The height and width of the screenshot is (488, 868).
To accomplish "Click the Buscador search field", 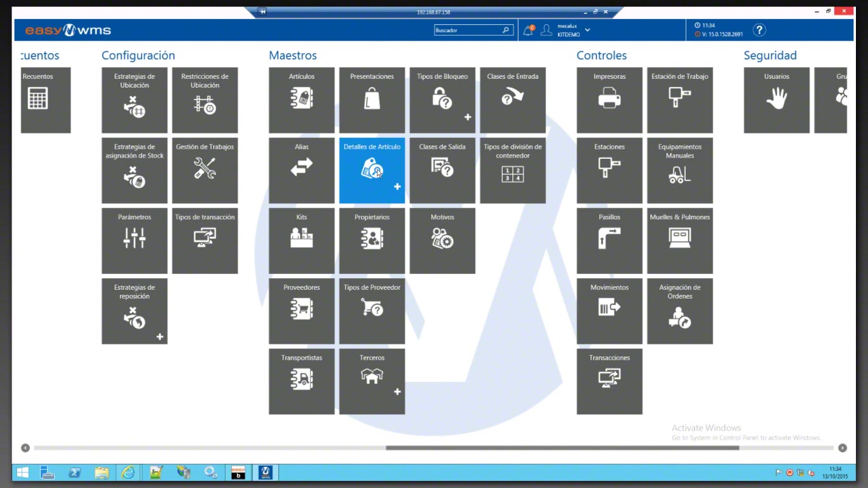I will (473, 30).
